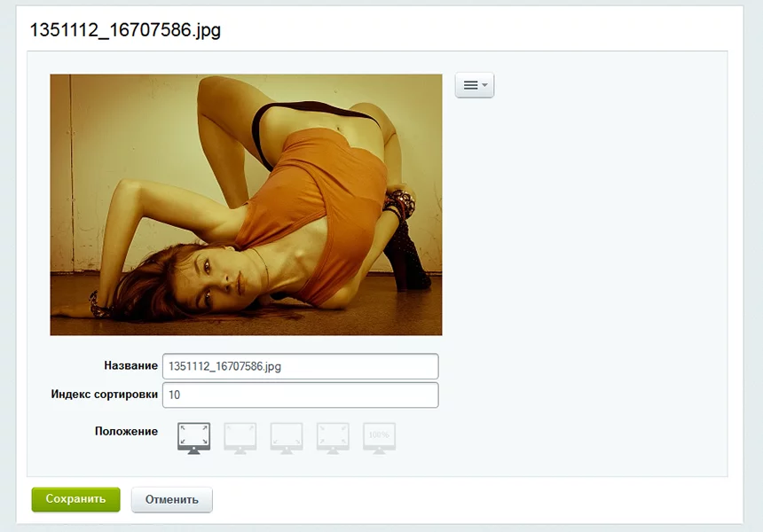Screen dimensions: 763x532
Task: Click the Положение label
Action: click(126, 431)
